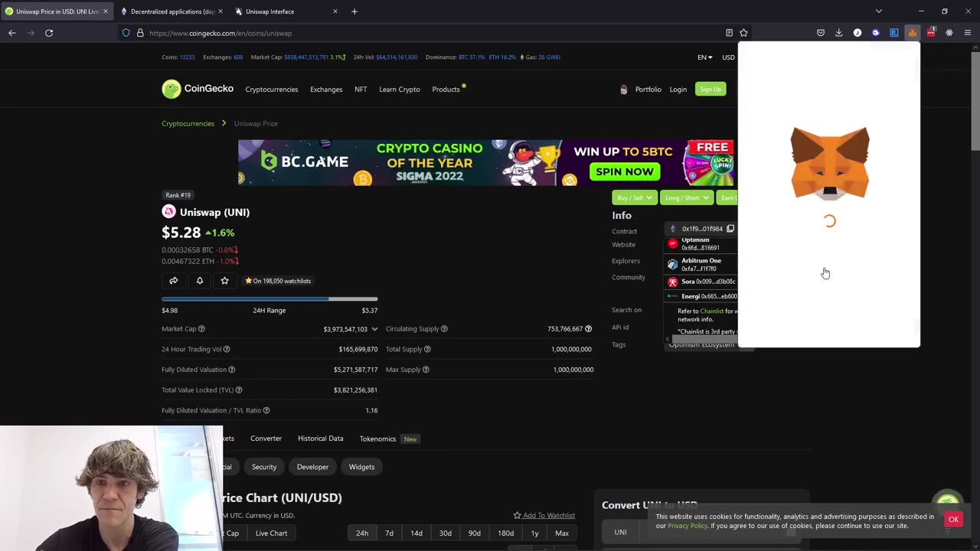The width and height of the screenshot is (980, 551).
Task: Click the share arrow icon under price
Action: point(174,281)
